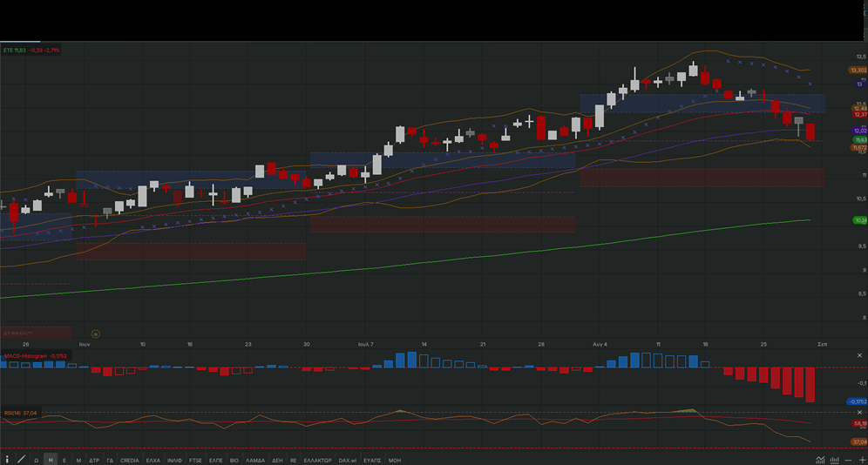Load the ΙΝΛΙΦ symbol
This screenshot has width=868, height=465.
coord(174,460)
